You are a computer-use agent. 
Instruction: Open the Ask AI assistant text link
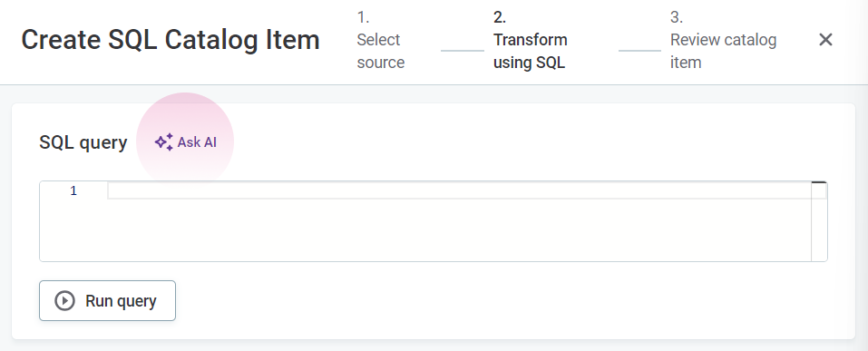[197, 142]
